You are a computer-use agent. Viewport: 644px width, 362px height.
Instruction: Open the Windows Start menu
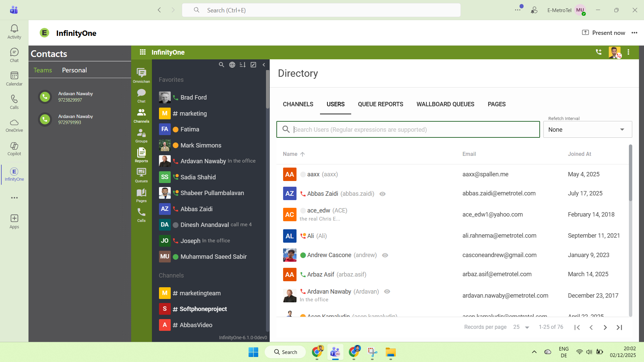pos(253,352)
